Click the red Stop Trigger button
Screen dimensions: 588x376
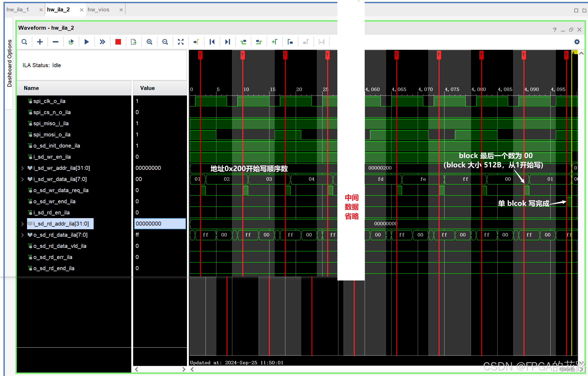118,42
